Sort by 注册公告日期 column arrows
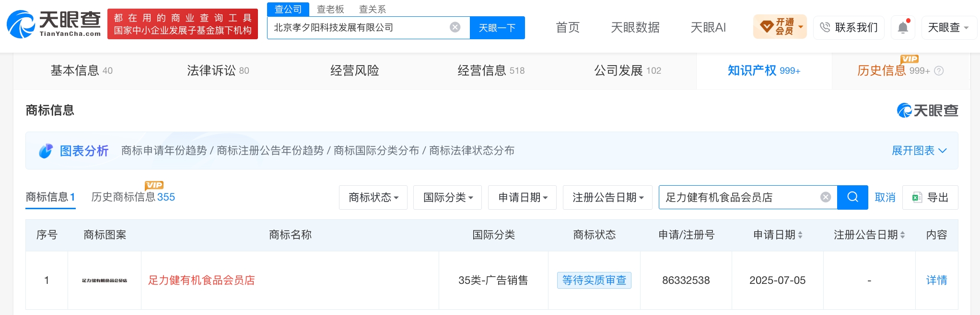 coord(902,235)
